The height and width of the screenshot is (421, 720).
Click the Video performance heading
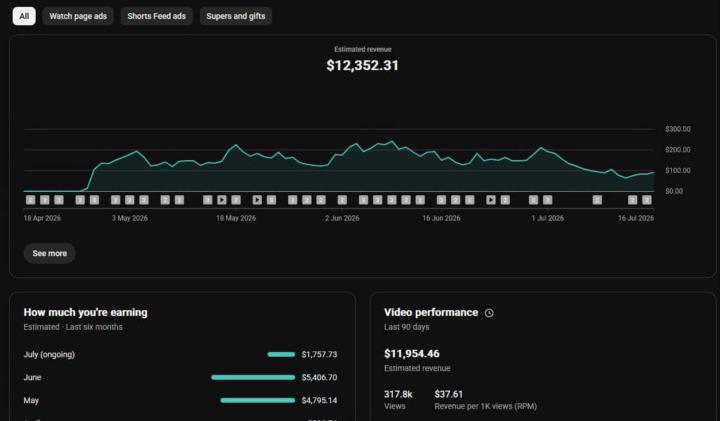pyautogui.click(x=431, y=313)
